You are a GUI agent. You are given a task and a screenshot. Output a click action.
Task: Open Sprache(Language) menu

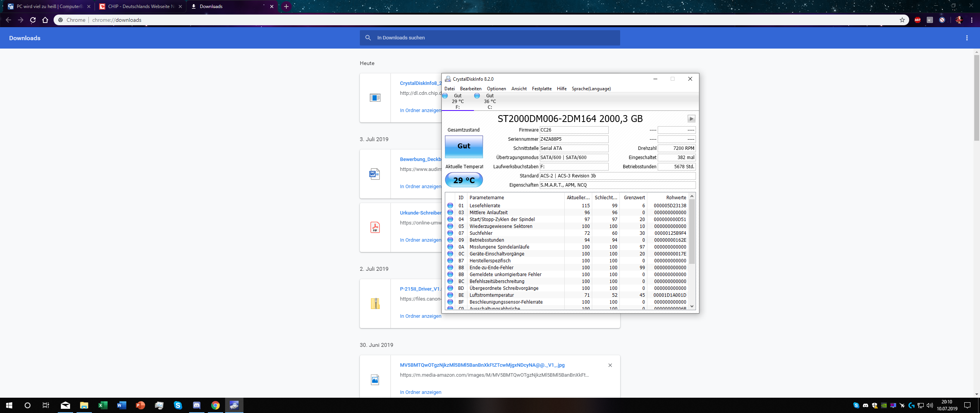(591, 89)
